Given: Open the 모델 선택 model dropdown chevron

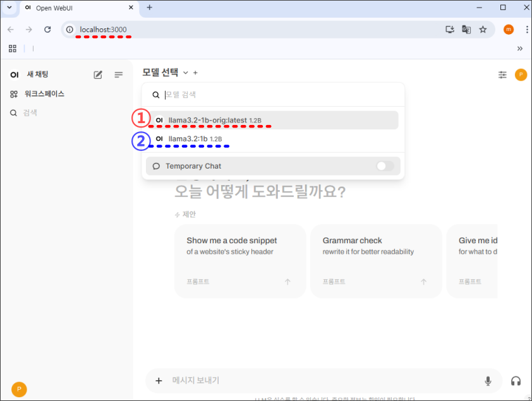Looking at the screenshot, I should [x=184, y=73].
